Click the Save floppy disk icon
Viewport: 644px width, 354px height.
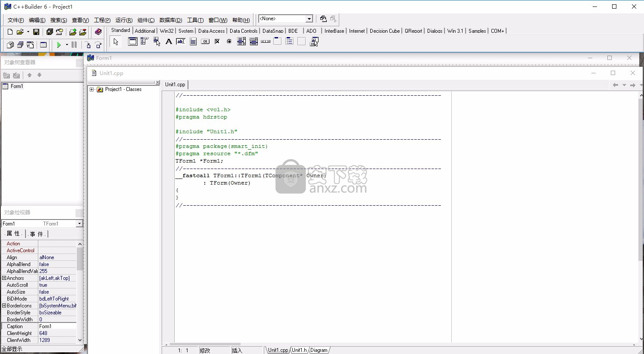(x=36, y=32)
